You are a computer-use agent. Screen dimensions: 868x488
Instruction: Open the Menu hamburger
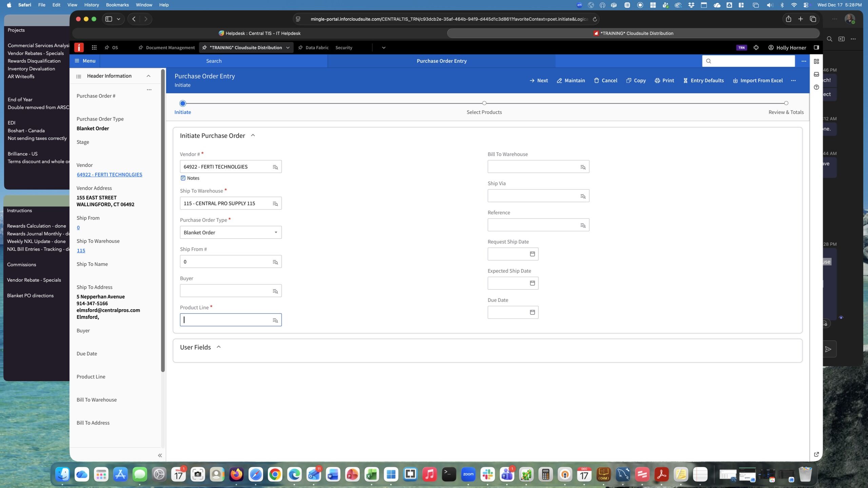(x=85, y=61)
